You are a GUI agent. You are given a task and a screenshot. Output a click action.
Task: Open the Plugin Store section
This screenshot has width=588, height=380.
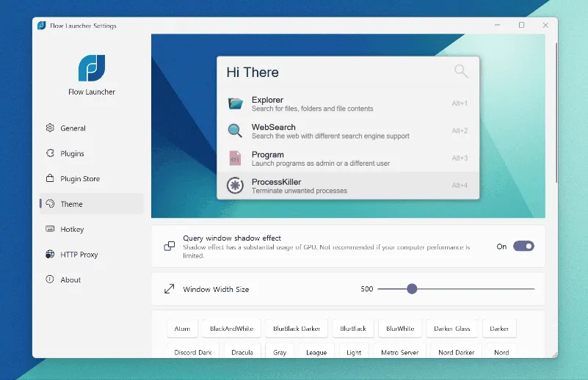[79, 178]
